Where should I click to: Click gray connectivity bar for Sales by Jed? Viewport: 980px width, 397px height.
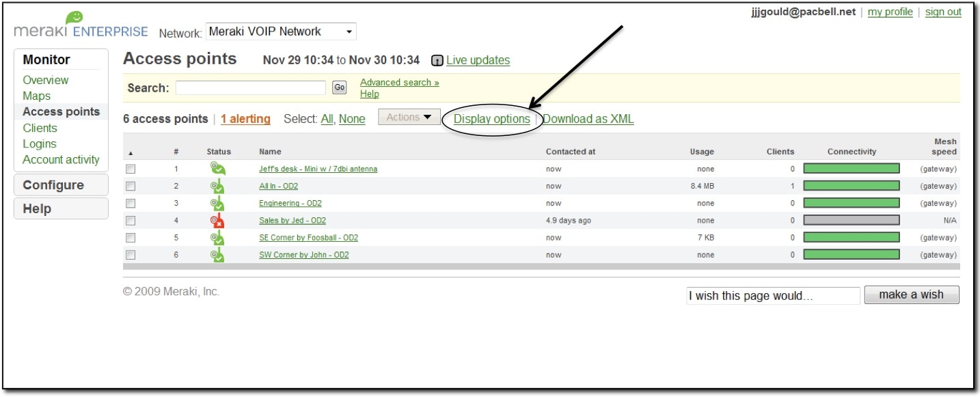pyautogui.click(x=852, y=221)
